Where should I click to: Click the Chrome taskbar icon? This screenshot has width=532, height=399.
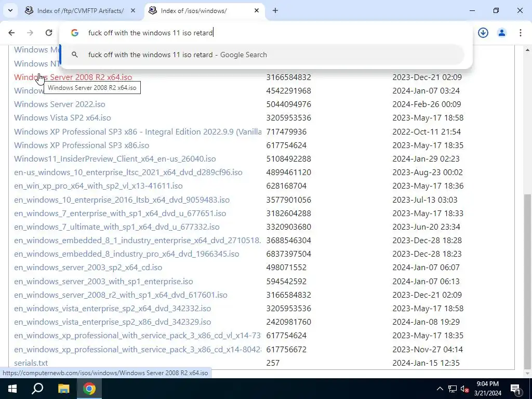[89, 389]
